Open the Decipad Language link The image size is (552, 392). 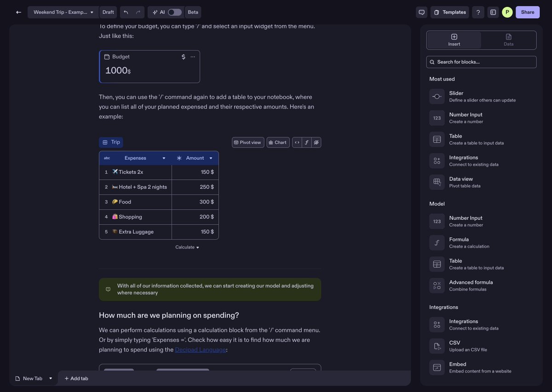click(x=201, y=350)
